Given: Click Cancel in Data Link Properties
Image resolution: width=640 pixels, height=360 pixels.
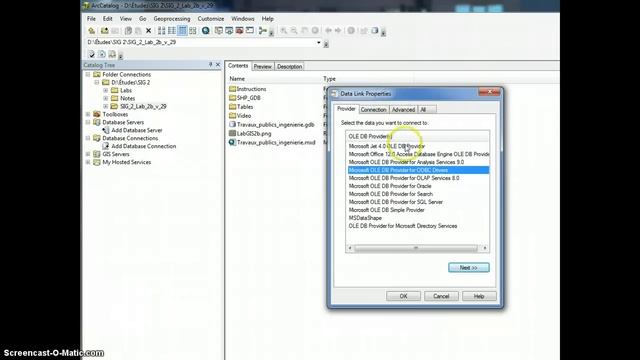Looking at the screenshot, I should pos(441,296).
